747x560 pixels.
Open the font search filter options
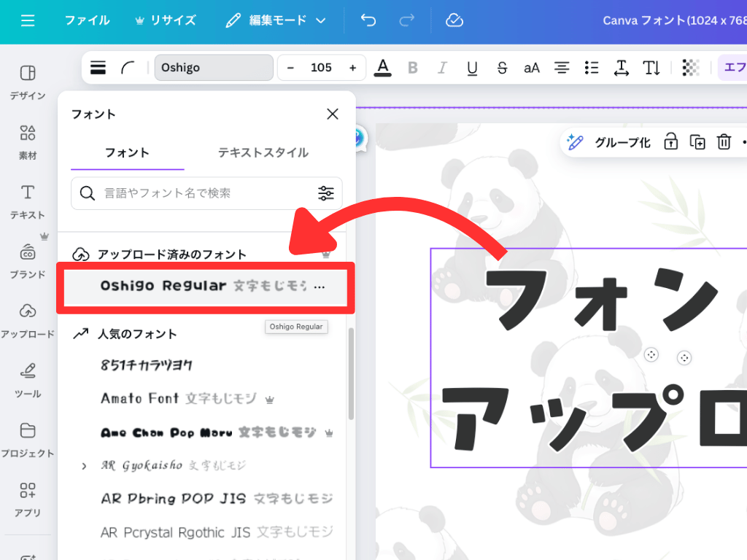coord(328,193)
